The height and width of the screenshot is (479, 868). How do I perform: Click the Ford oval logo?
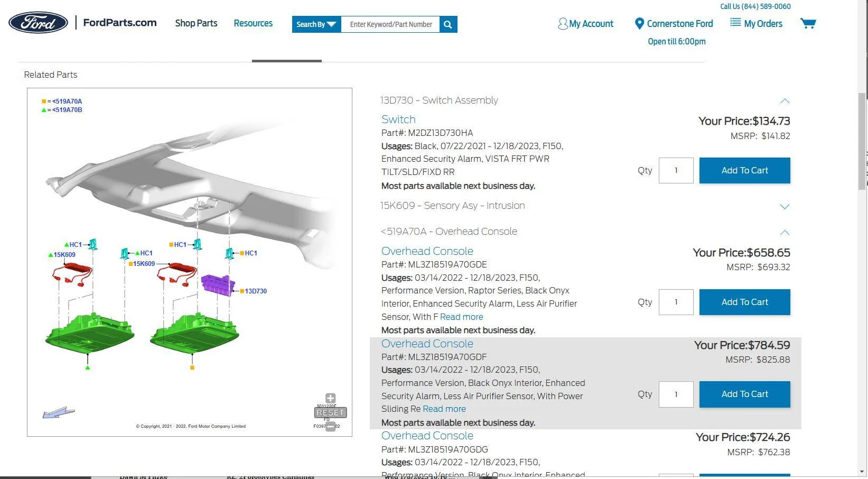click(38, 23)
